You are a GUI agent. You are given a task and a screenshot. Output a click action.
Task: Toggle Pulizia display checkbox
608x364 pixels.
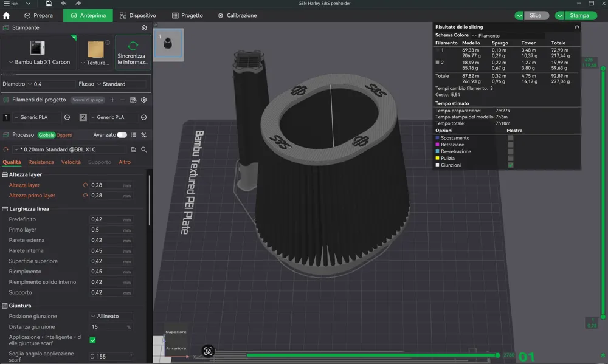(x=511, y=158)
